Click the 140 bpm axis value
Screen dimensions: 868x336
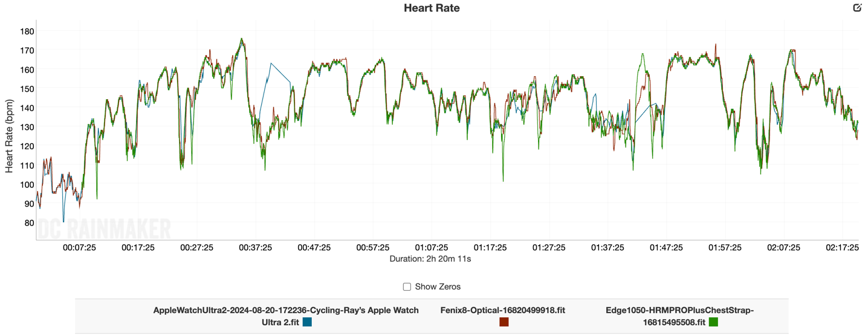pos(27,108)
